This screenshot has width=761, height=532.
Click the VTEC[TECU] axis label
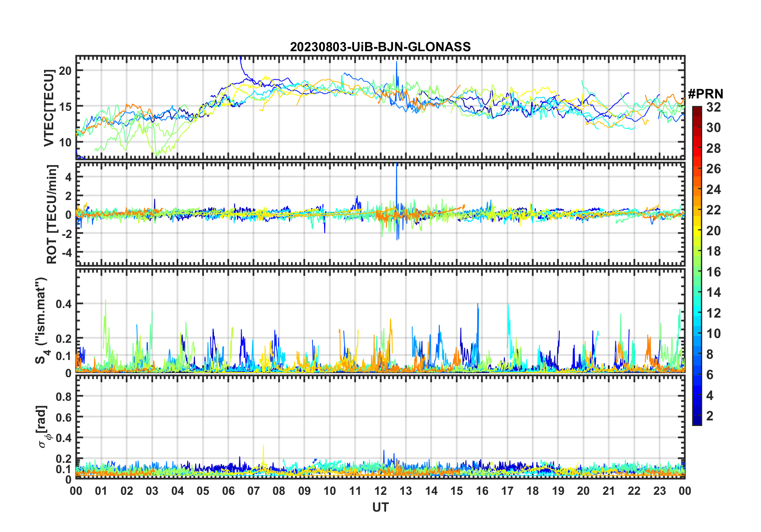pyautogui.click(x=49, y=108)
